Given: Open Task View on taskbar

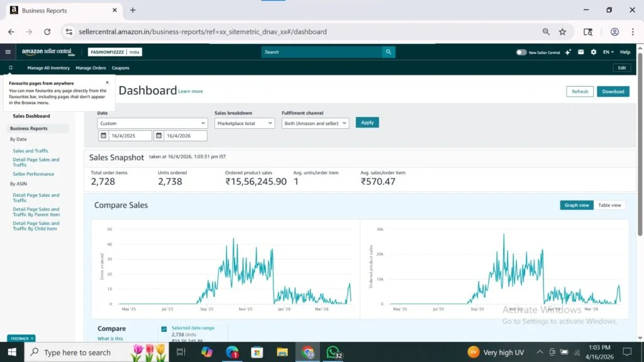Looking at the screenshot, I should [x=180, y=352].
